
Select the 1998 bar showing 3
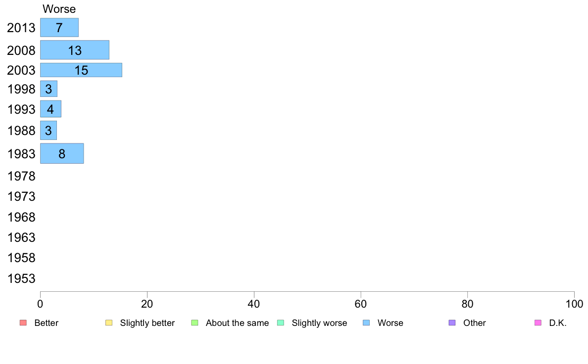point(49,89)
